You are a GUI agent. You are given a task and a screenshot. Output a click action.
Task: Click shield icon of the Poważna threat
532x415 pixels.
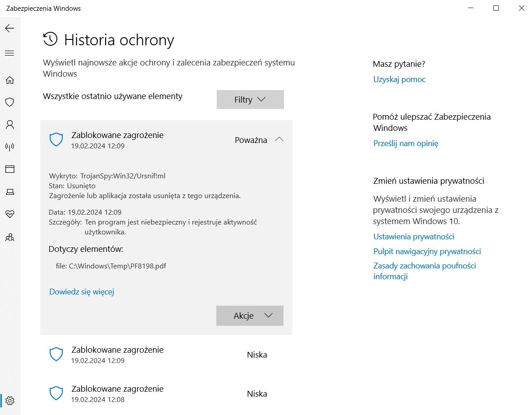pyautogui.click(x=56, y=139)
